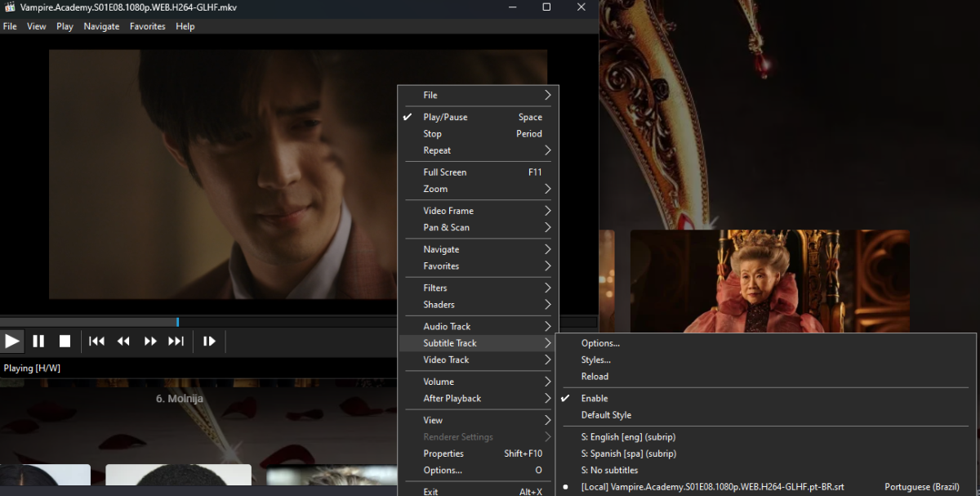Click Styles... in the subtitle submenu
Image resolution: width=980 pixels, height=496 pixels.
(x=595, y=360)
